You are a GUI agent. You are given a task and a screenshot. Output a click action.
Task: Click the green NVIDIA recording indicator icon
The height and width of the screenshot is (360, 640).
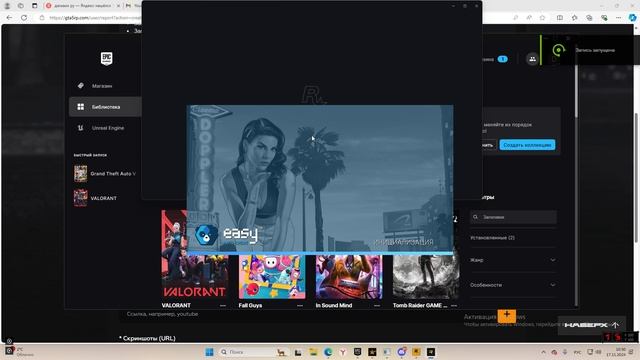pyautogui.click(x=558, y=50)
